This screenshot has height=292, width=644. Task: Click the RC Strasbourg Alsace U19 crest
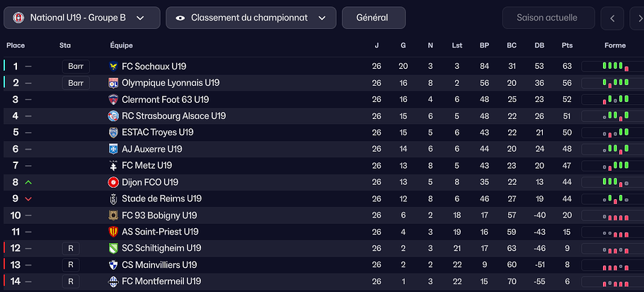click(113, 116)
